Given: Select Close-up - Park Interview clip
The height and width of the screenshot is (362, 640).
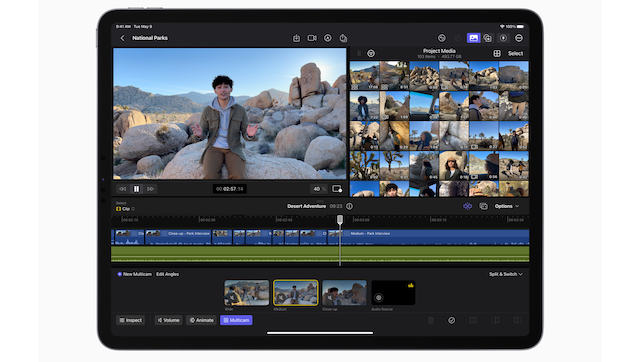Looking at the screenshot, I should [x=178, y=237].
